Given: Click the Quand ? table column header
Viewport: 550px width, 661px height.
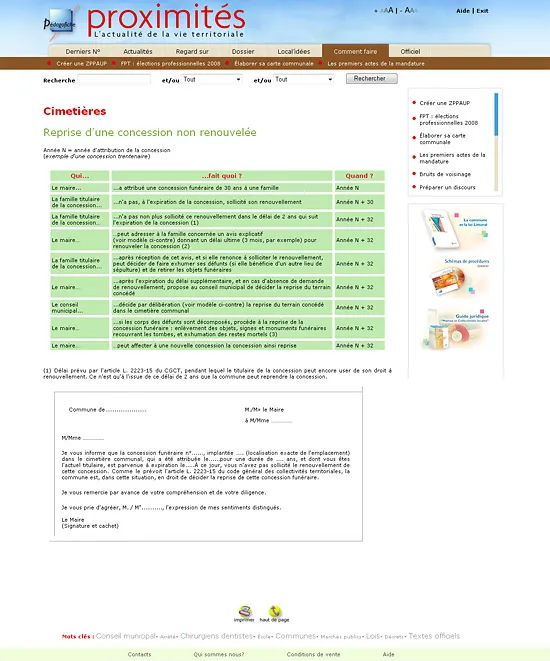Looking at the screenshot, I should (x=360, y=176).
